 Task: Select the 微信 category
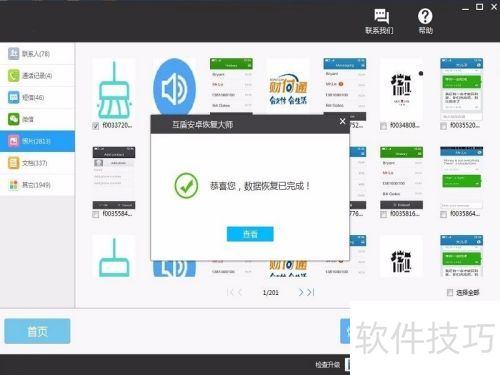pos(37,119)
